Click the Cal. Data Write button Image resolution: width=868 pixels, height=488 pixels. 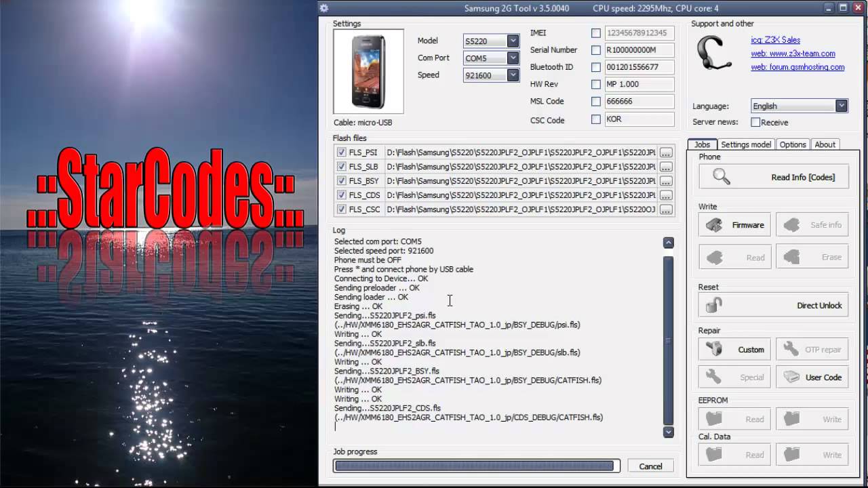pyautogui.click(x=812, y=455)
